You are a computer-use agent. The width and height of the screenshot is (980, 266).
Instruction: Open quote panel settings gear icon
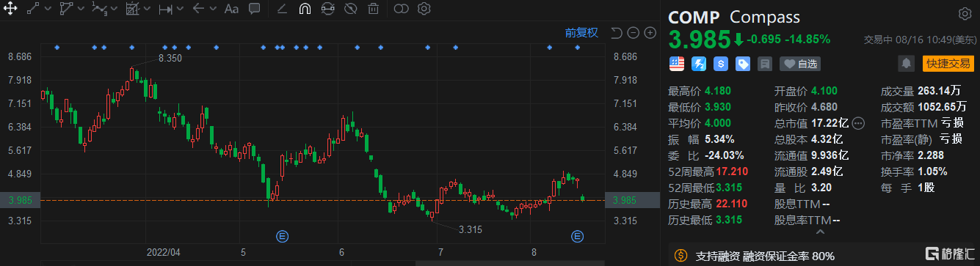click(x=965, y=14)
